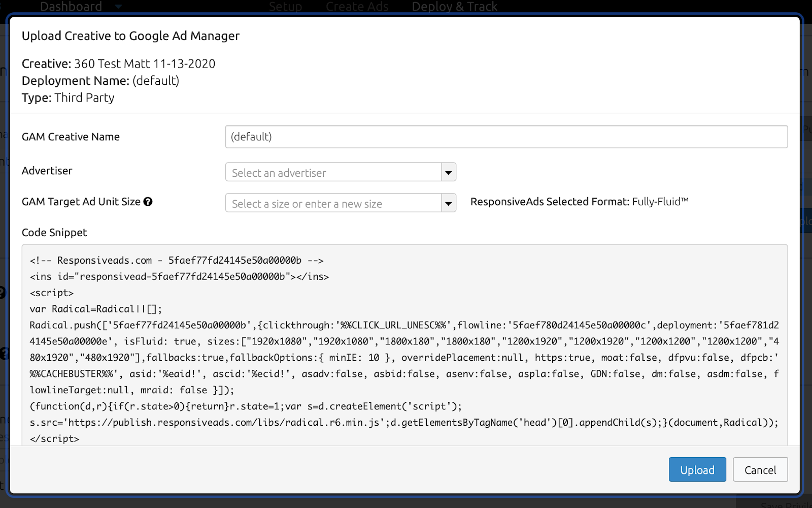Screen dimensions: 812x508
Task: Click the '<script>' line in code snippet
Action: coord(52,293)
